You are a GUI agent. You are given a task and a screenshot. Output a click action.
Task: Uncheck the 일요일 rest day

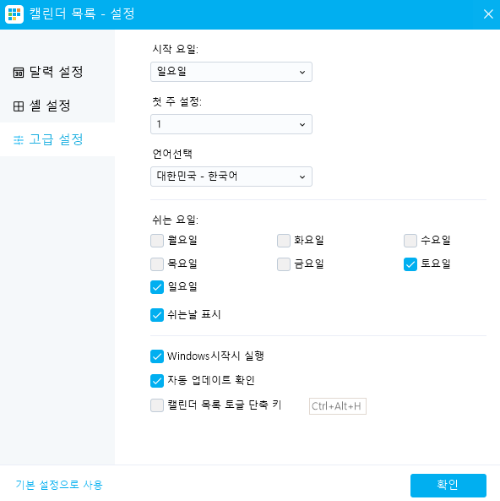point(157,287)
